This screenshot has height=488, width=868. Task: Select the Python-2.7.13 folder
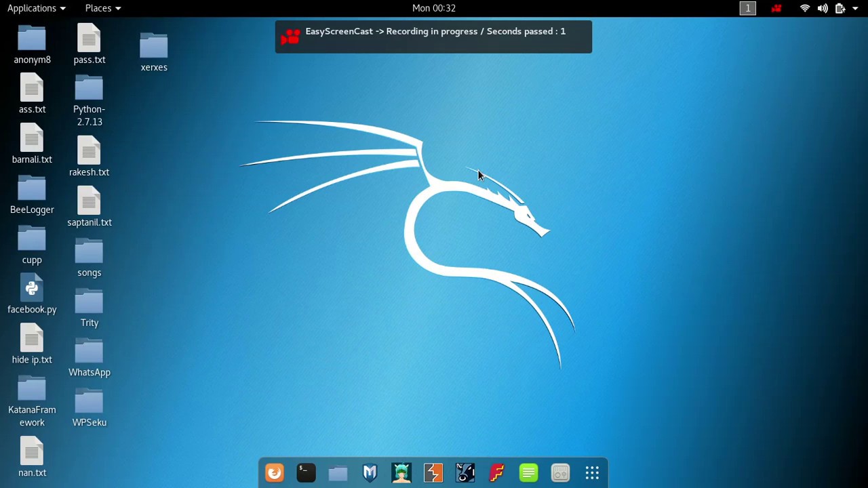(90, 101)
